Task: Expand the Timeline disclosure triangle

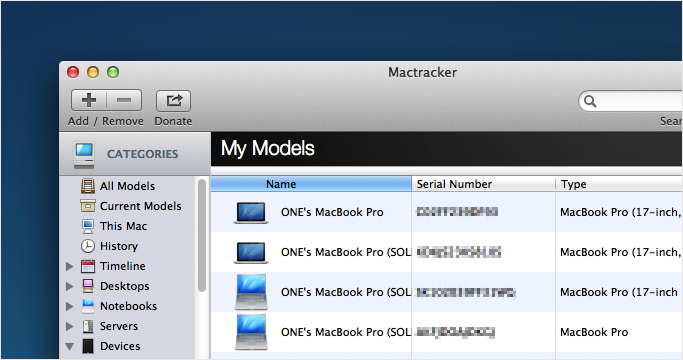Action: [x=69, y=266]
